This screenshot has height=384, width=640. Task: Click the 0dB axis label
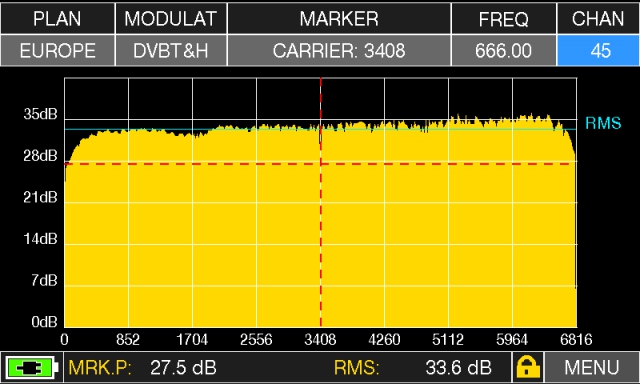pos(44,322)
